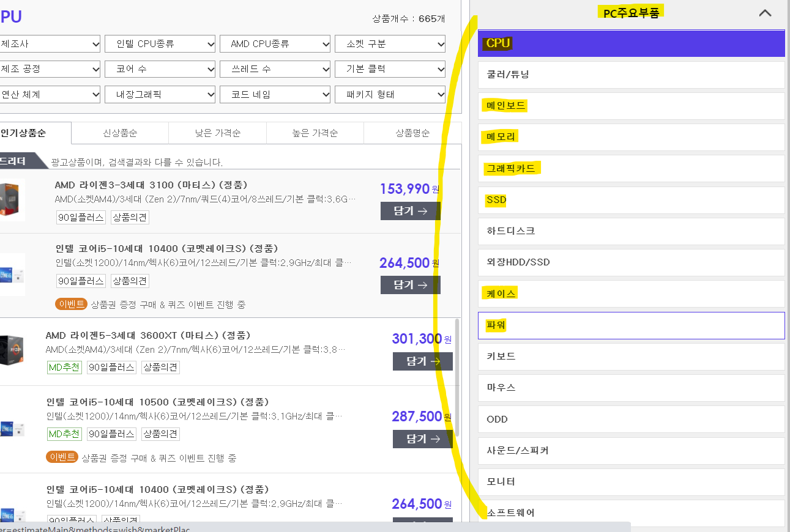Open the SSD category

pyautogui.click(x=632, y=200)
